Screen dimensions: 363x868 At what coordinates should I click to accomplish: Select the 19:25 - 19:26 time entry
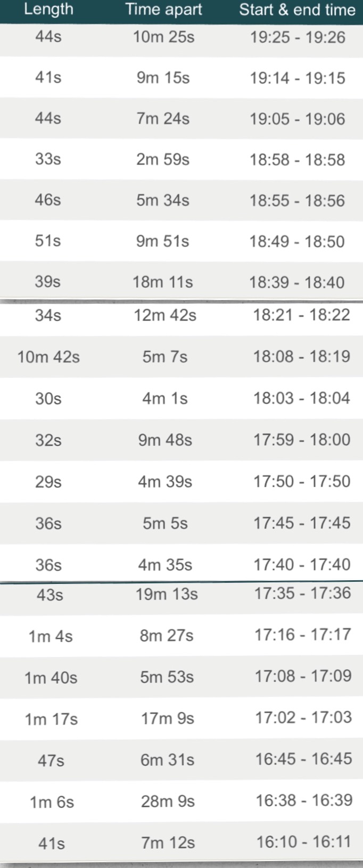tap(298, 37)
